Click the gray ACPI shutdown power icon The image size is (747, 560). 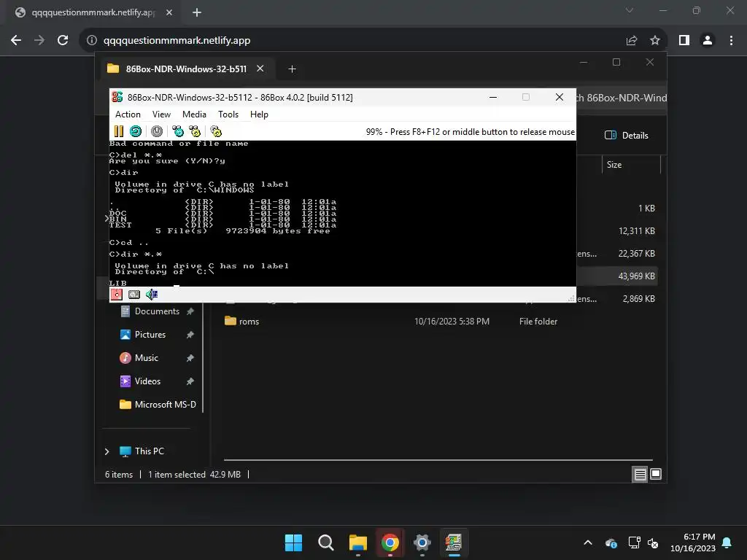[157, 131]
